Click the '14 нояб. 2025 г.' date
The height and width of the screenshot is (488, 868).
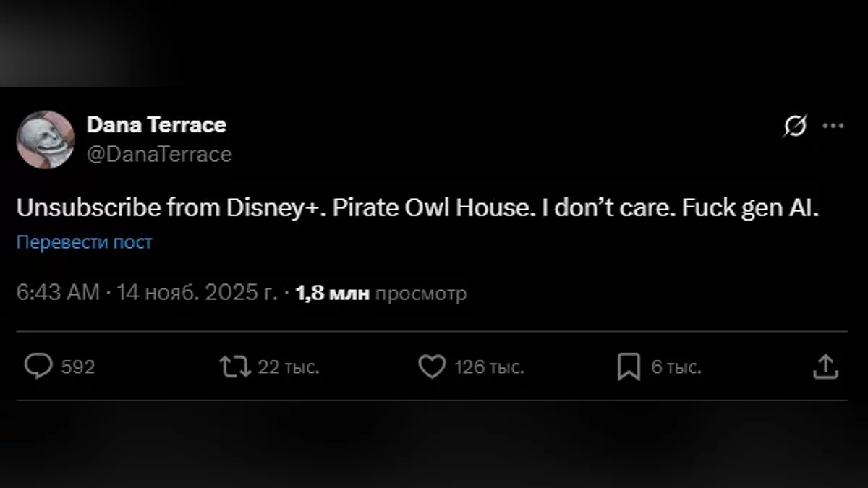[x=197, y=294]
